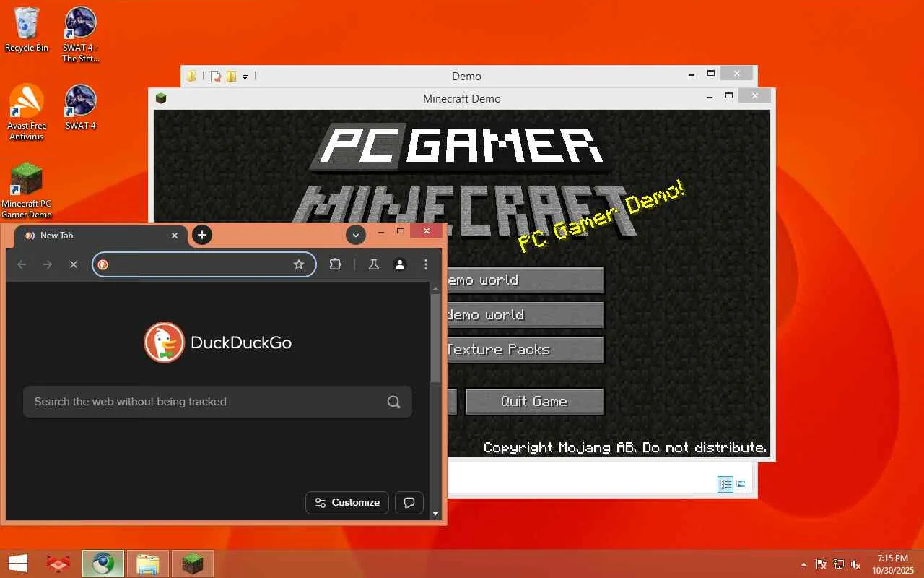The height and width of the screenshot is (578, 924).
Task: Click the DuckDuckGo logo on the page
Action: coord(218,342)
